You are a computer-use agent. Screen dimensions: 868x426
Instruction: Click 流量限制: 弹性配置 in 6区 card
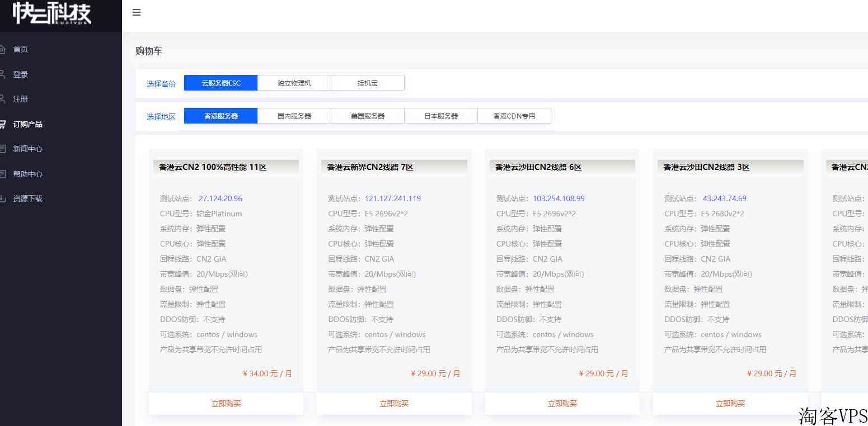[x=529, y=304]
